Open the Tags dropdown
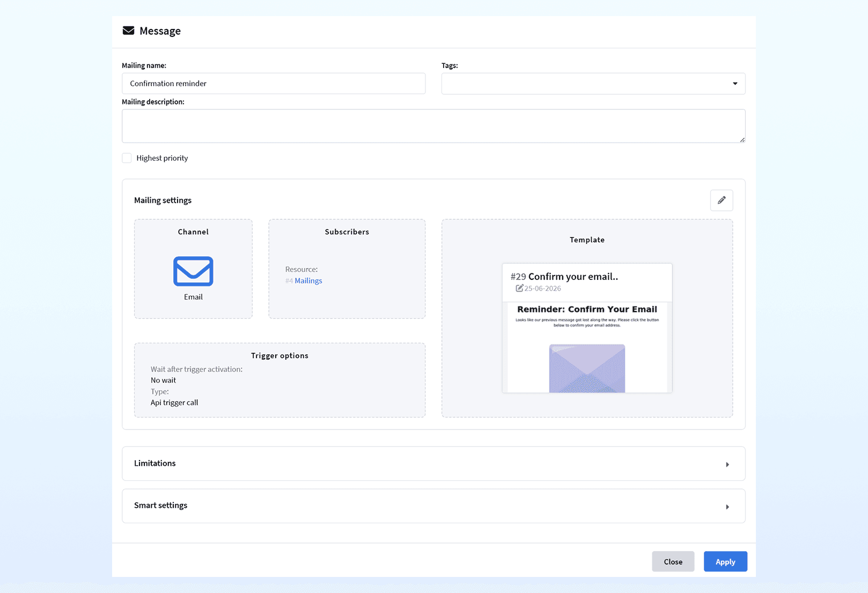The height and width of the screenshot is (593, 868). coord(593,84)
